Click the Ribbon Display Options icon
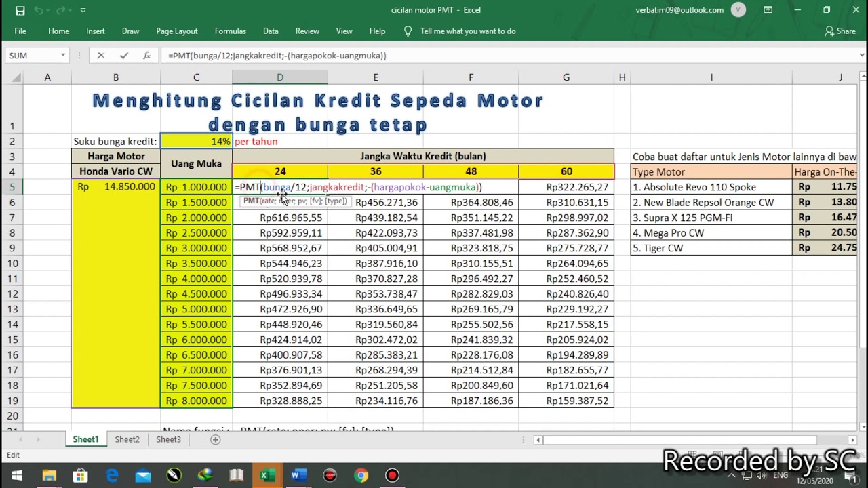Screen dimensions: 868x488 click(768, 10)
